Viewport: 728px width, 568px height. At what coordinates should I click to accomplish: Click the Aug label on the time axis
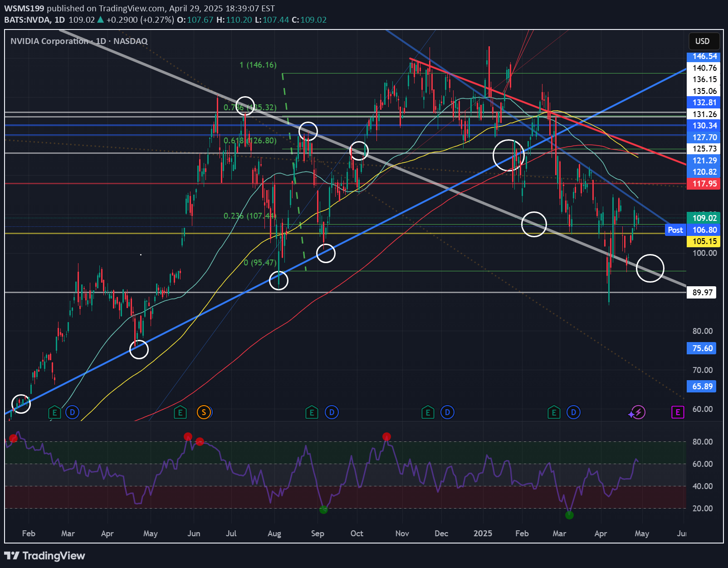click(274, 534)
